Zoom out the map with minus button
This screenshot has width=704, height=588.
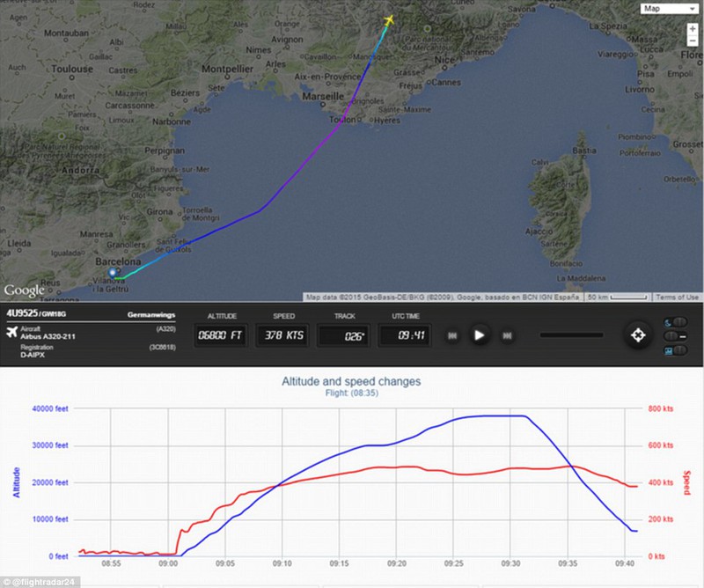[x=693, y=40]
